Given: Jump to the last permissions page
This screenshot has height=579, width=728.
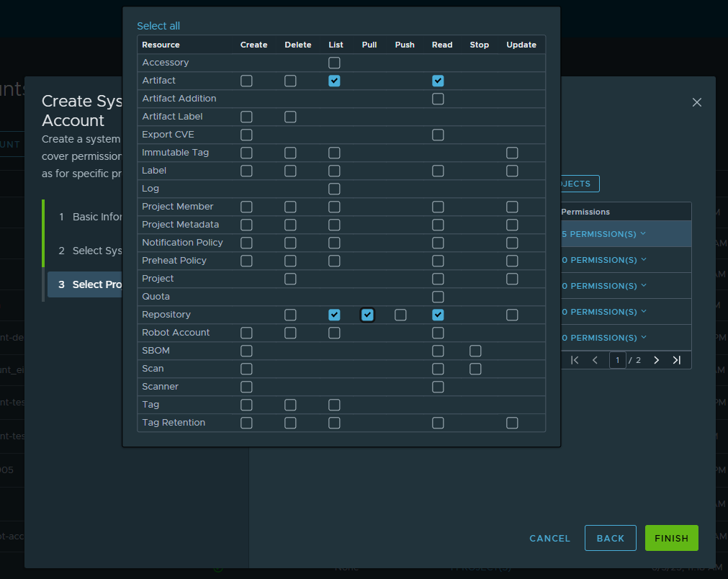Looking at the screenshot, I should coord(676,360).
